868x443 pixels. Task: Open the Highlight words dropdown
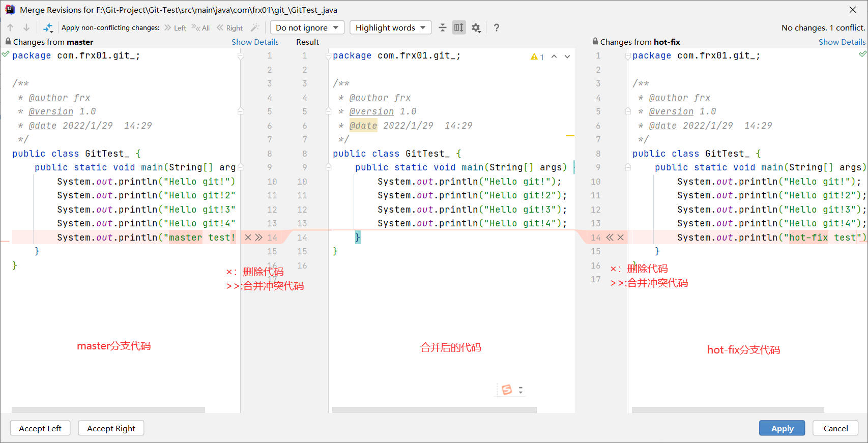tap(390, 27)
